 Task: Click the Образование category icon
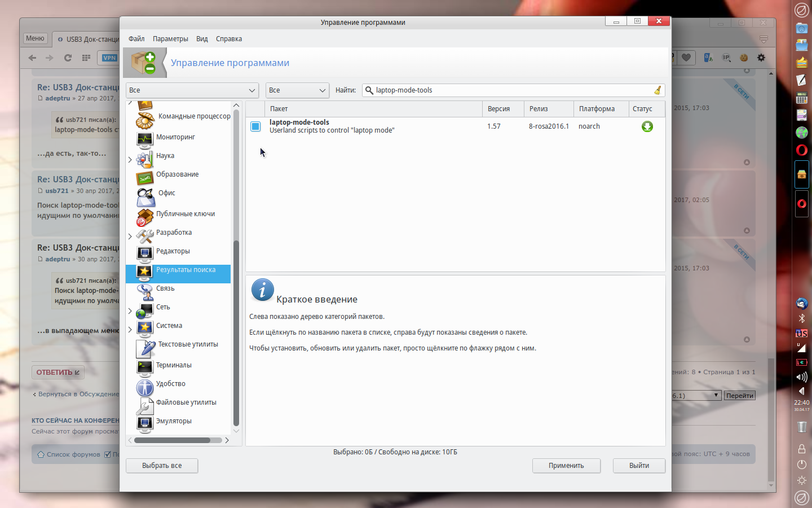point(145,178)
